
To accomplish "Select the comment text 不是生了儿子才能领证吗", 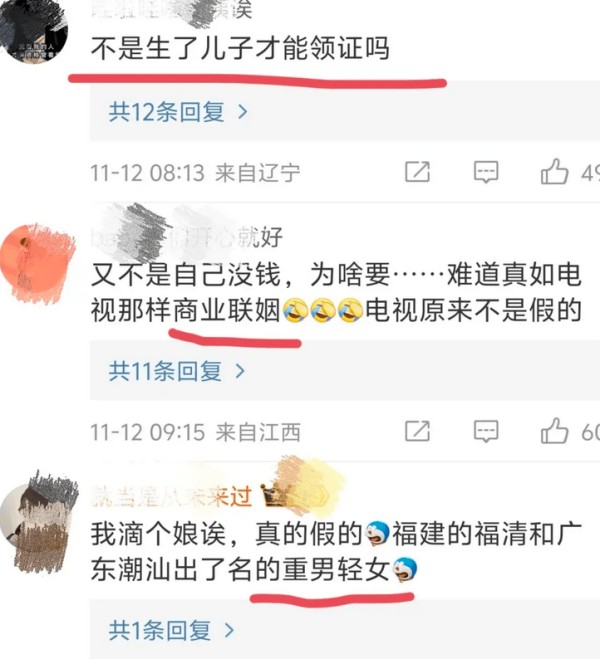I will 240,48.
